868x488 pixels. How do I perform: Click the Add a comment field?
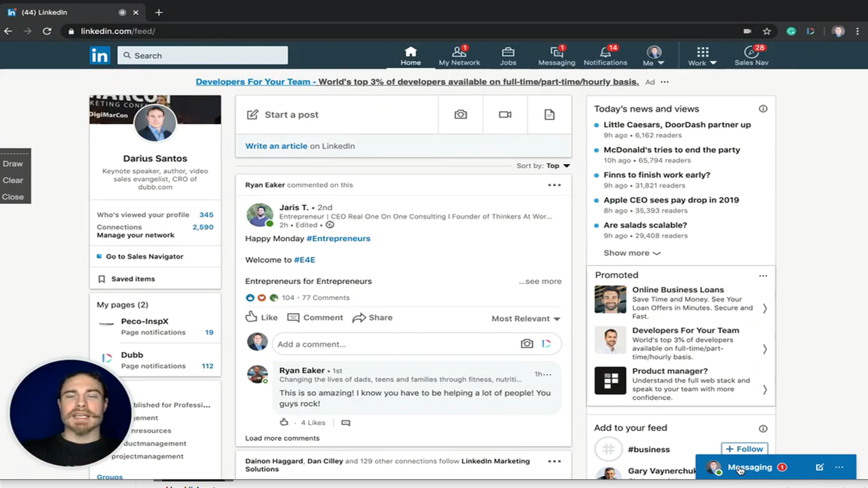point(417,344)
